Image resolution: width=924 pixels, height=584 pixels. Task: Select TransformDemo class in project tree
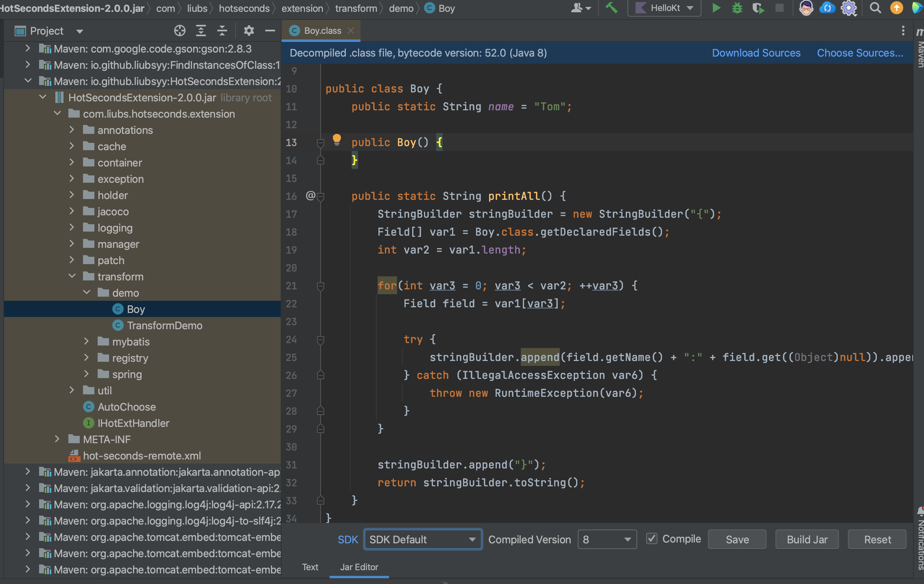(x=164, y=326)
